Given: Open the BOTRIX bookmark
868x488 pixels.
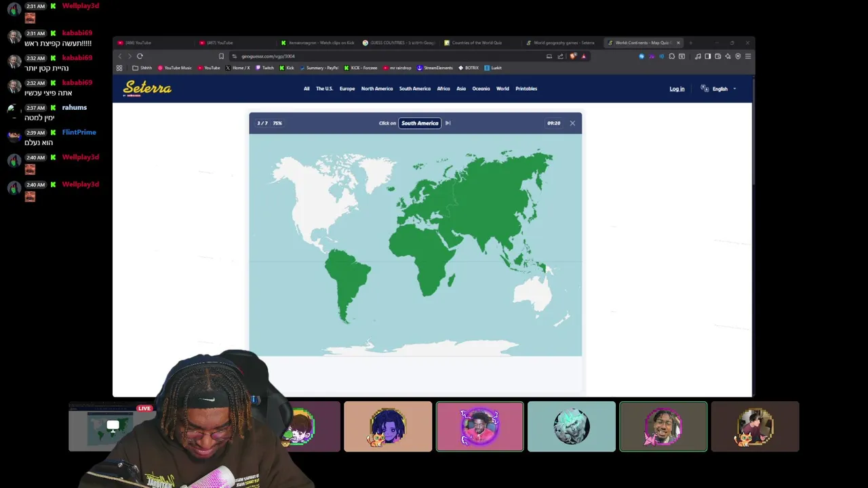Looking at the screenshot, I should [469, 68].
